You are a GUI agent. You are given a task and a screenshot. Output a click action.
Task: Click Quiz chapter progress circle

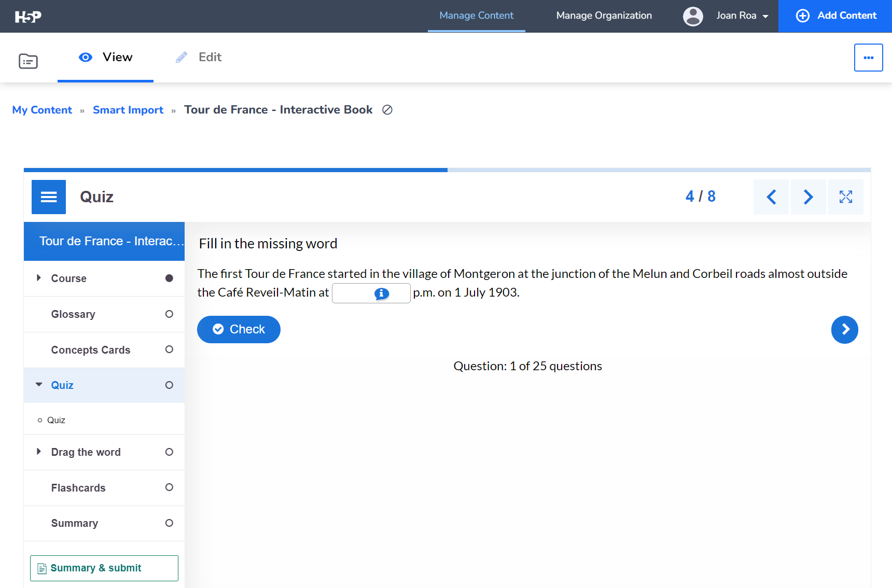tap(169, 385)
